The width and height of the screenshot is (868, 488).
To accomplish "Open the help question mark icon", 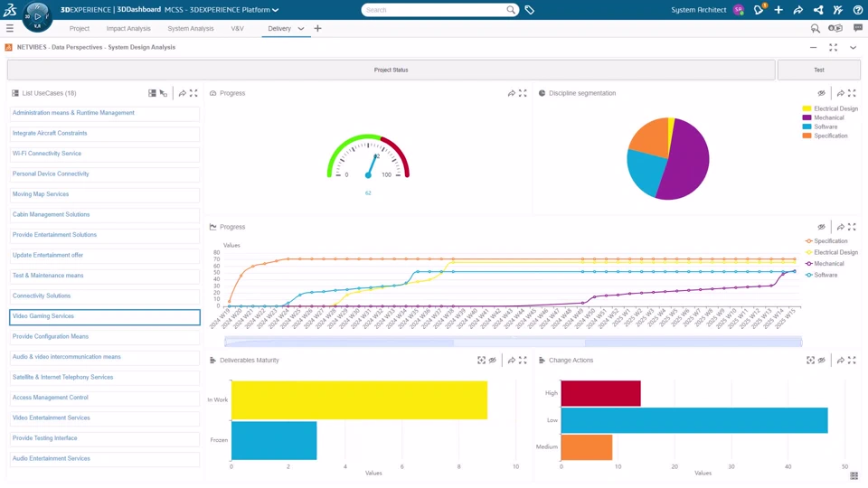I will click(x=857, y=9).
